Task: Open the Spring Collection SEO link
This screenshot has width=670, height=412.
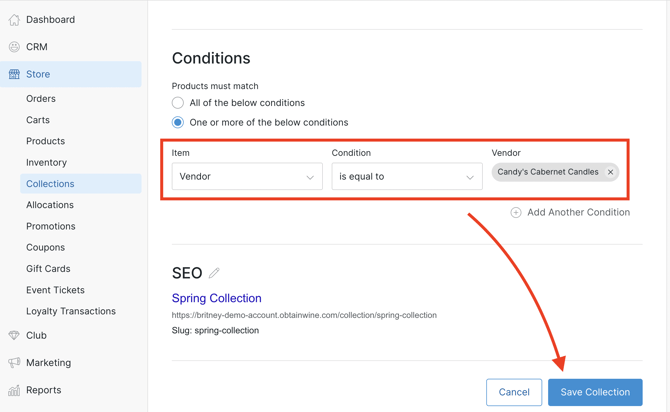Action: coord(216,298)
